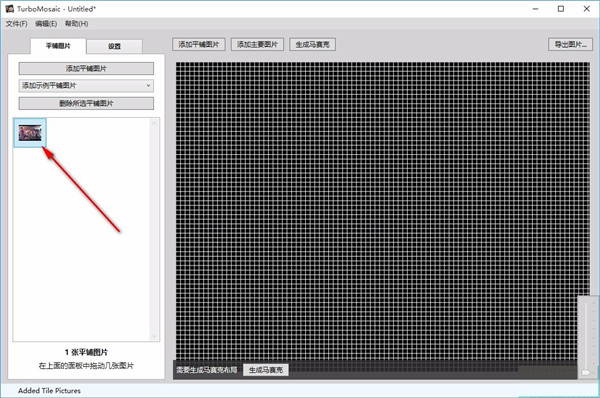Image resolution: width=600 pixels, height=398 pixels.
Task: Click the bottom bar 生成马赛克 button
Action: pyautogui.click(x=266, y=370)
